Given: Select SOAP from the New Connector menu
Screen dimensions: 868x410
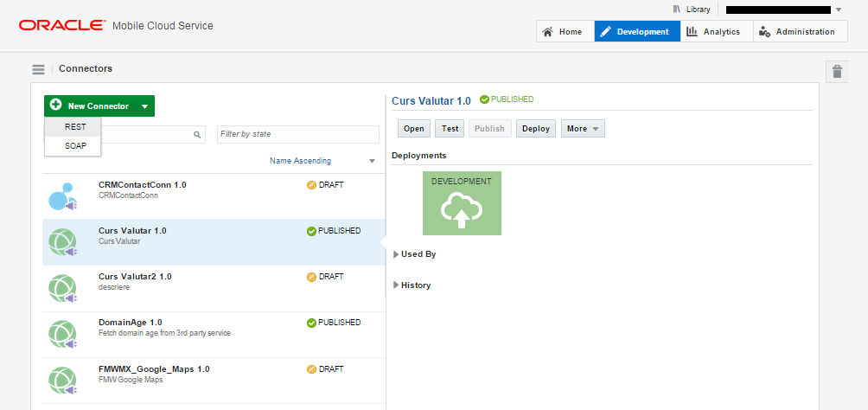Looking at the screenshot, I should coord(76,146).
